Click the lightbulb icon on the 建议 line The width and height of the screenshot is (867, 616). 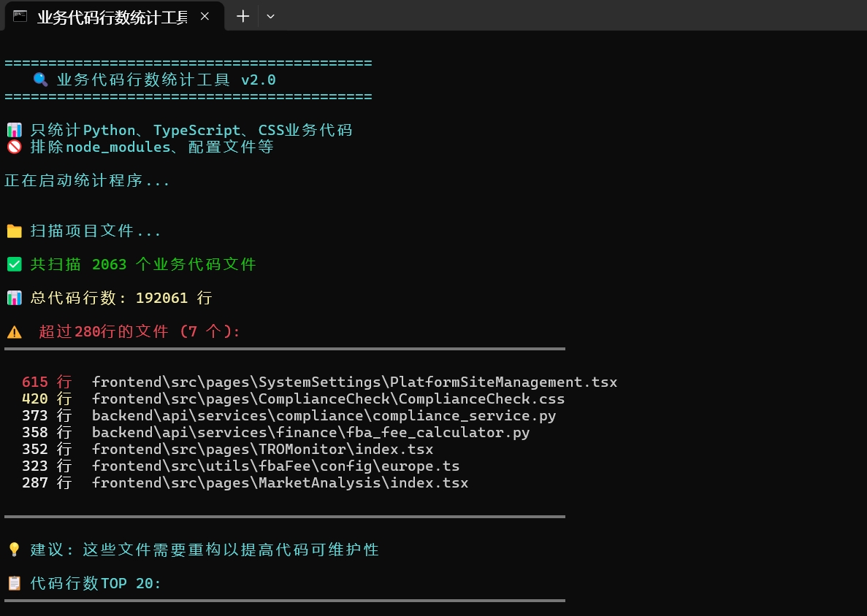click(12, 549)
